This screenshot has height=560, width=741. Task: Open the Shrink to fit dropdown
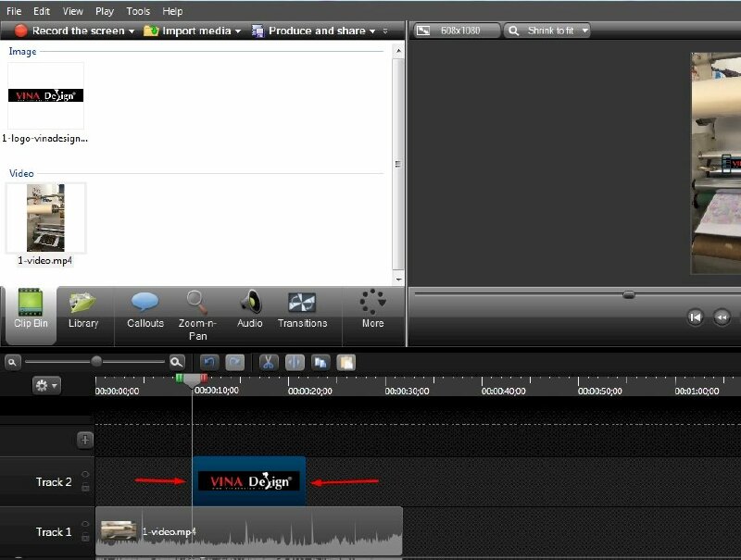click(x=586, y=30)
